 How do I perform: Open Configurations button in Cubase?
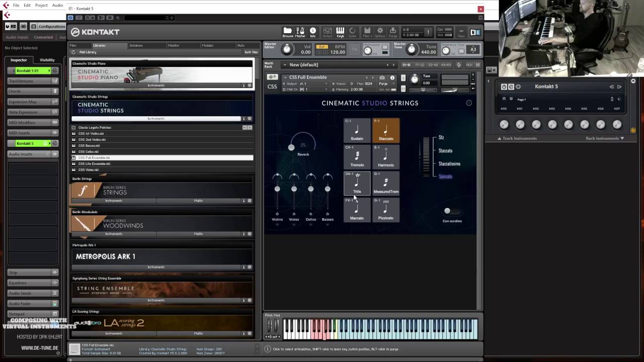48,26
